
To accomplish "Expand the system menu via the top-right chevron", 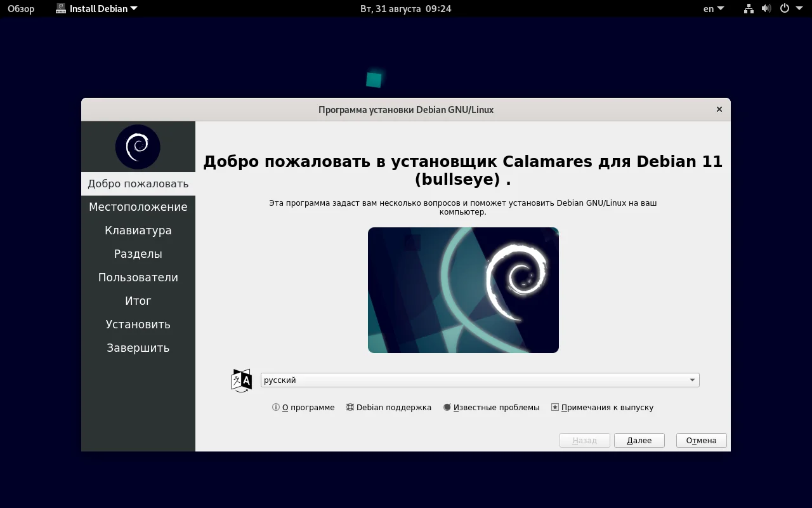I will coord(798,8).
